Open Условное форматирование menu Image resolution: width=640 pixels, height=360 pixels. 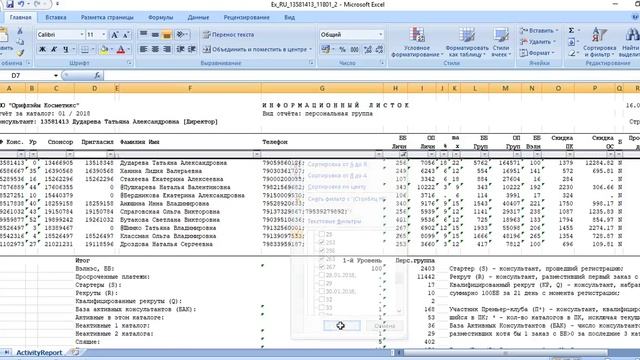417,42
